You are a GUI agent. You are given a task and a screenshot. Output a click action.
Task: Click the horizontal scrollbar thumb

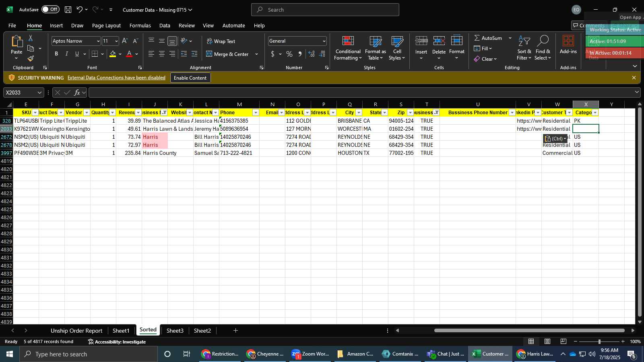click(x=529, y=331)
